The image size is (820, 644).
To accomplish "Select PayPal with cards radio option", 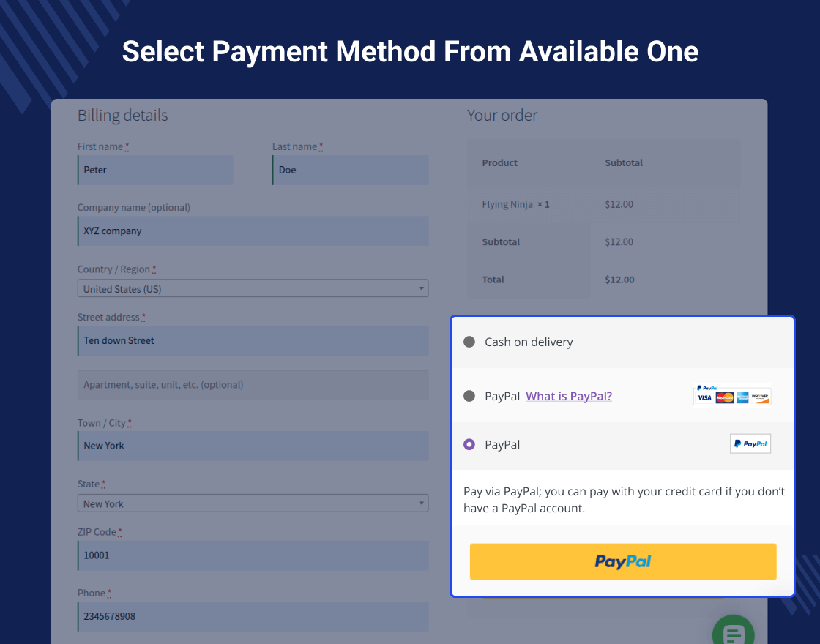I will click(x=469, y=396).
